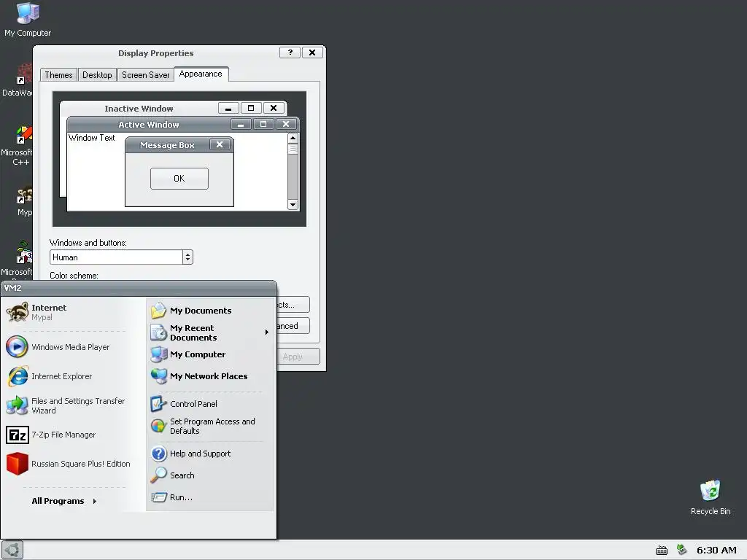
Task: Expand My Recent Documents submenu arrow
Action: click(267, 332)
